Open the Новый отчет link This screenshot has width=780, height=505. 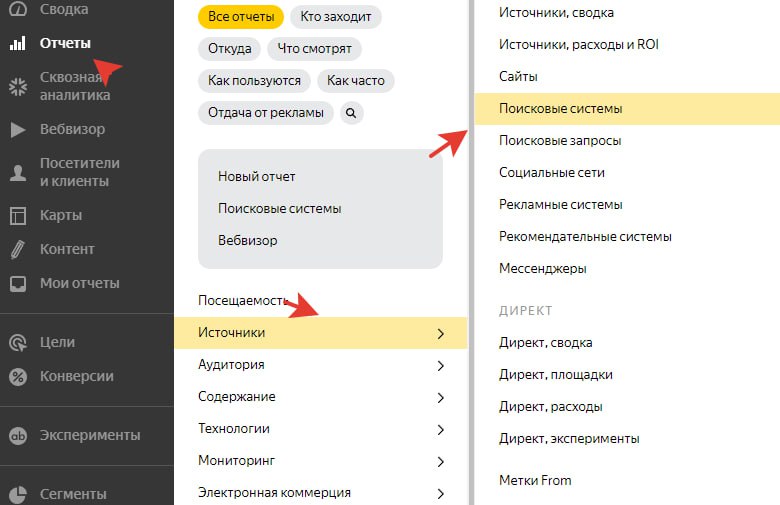click(x=257, y=177)
